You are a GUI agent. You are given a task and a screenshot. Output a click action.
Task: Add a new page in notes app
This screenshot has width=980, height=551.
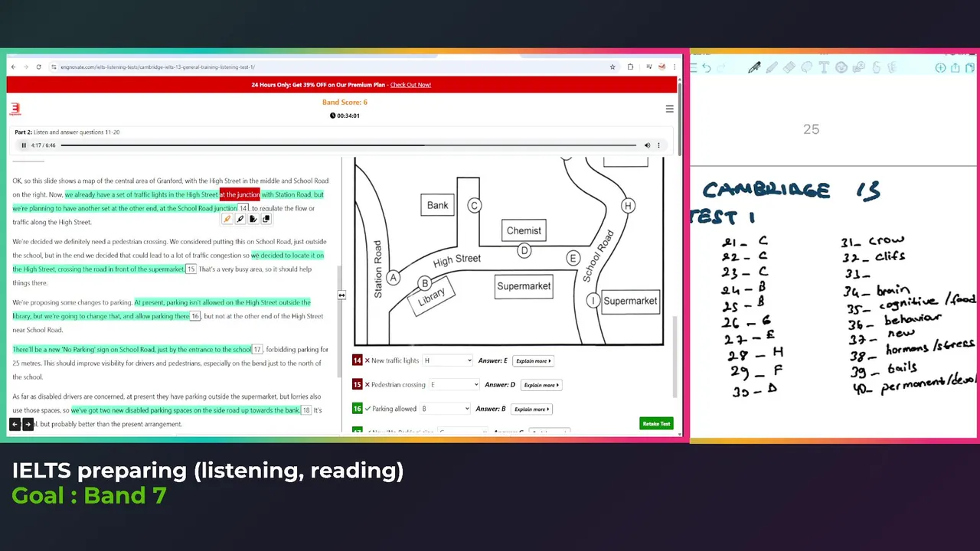coord(940,68)
